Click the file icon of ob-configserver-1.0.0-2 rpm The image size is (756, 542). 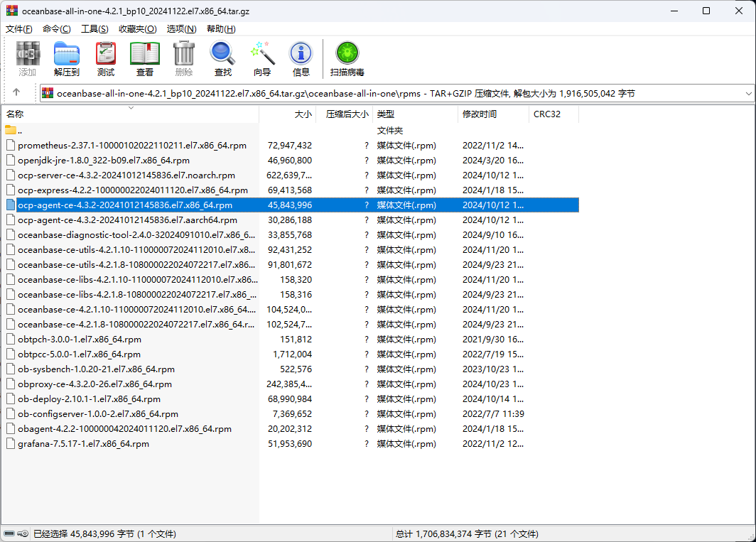[11, 413]
